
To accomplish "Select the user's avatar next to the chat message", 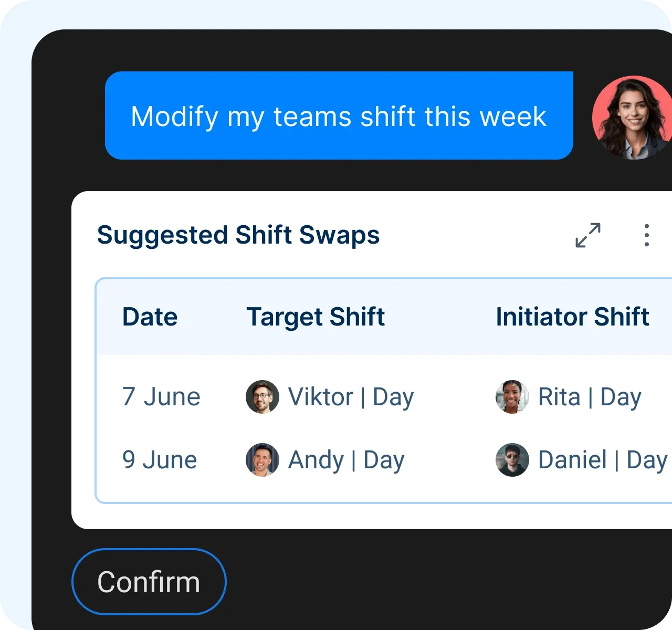I will coord(632,118).
